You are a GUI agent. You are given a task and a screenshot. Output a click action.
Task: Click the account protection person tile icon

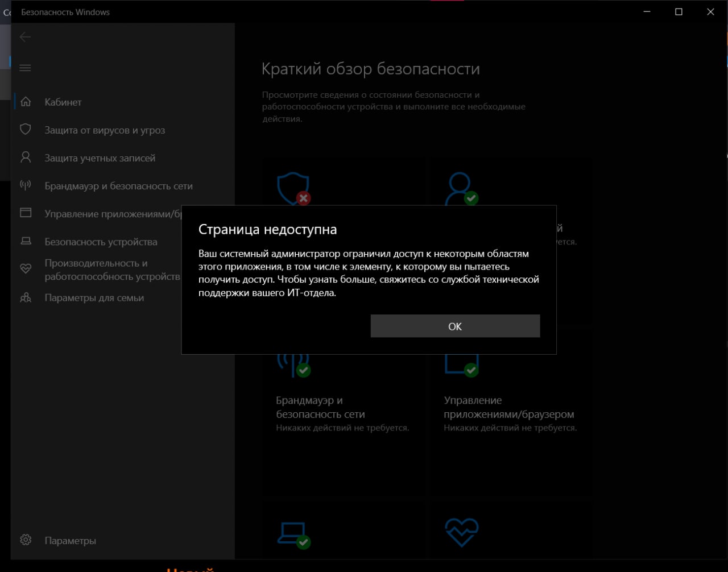point(461,189)
